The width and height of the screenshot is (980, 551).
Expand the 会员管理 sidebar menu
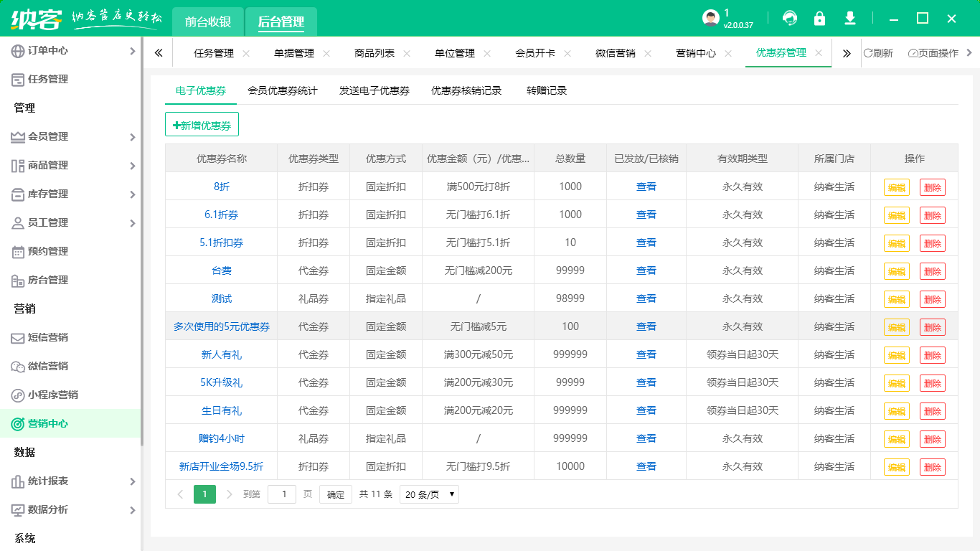pos(72,136)
